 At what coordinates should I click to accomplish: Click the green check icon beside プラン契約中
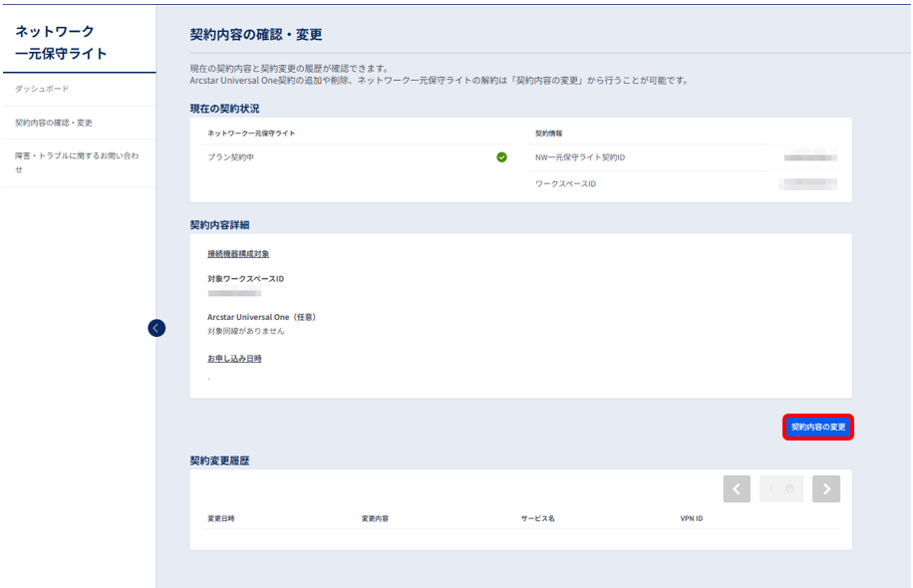click(501, 157)
